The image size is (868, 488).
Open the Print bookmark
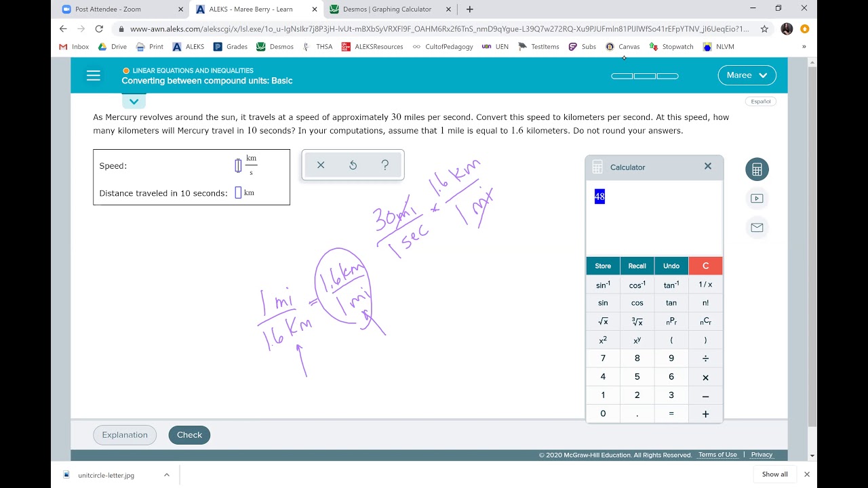click(150, 47)
